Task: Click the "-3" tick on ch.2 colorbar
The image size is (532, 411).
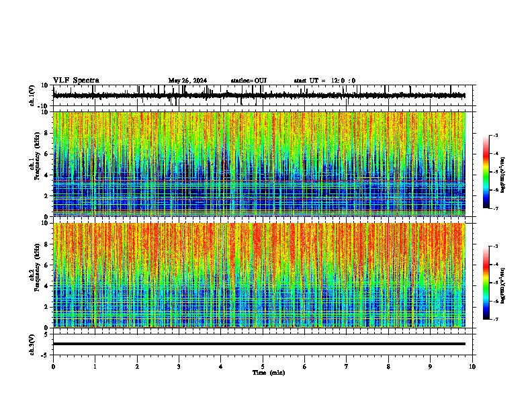Action: [x=496, y=246]
